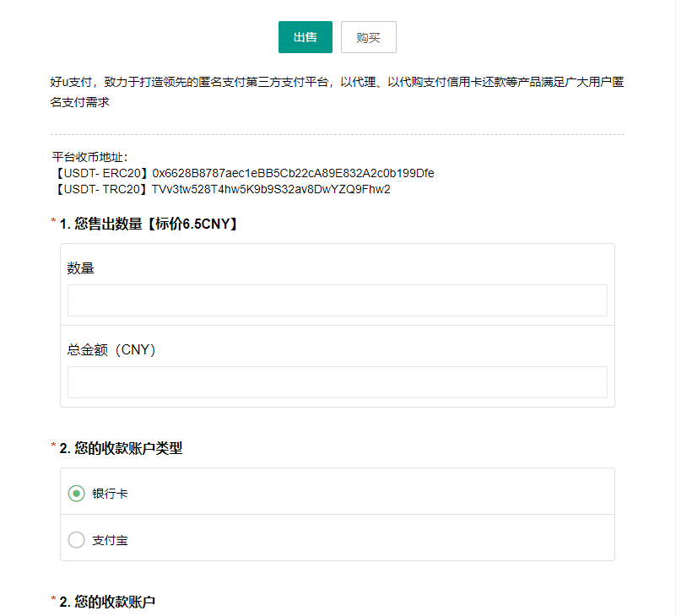Click the 平台收币地址 label
This screenshot has height=616, width=676.
81,155
